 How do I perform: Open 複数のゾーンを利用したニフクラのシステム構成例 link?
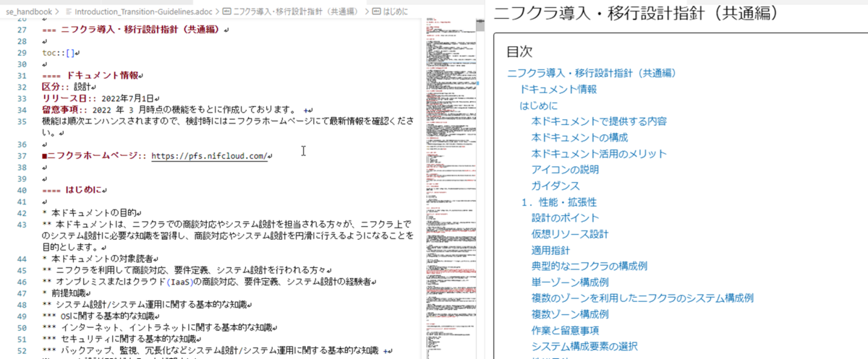642,298
